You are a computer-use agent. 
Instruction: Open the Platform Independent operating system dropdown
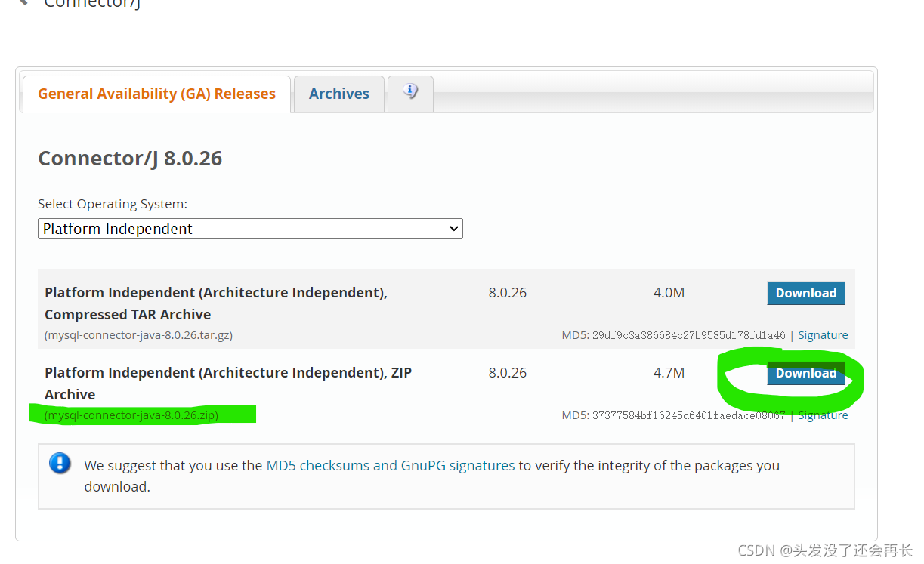pos(250,229)
